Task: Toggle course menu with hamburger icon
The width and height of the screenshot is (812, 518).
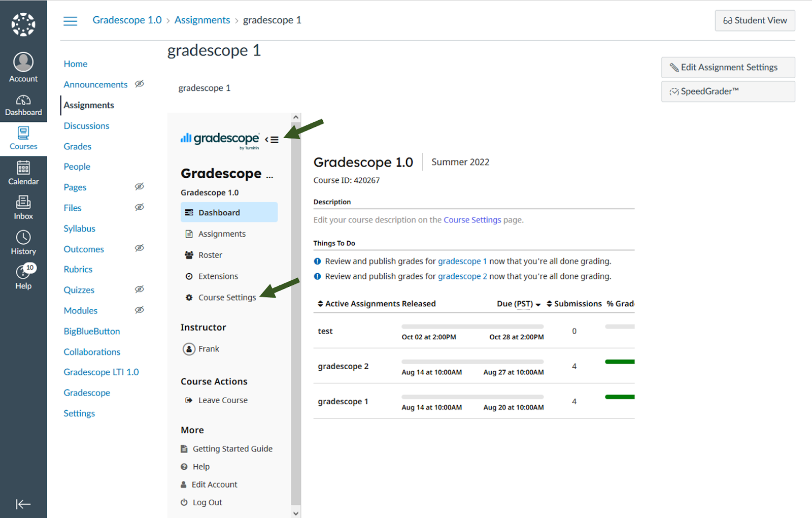Action: tap(70, 21)
